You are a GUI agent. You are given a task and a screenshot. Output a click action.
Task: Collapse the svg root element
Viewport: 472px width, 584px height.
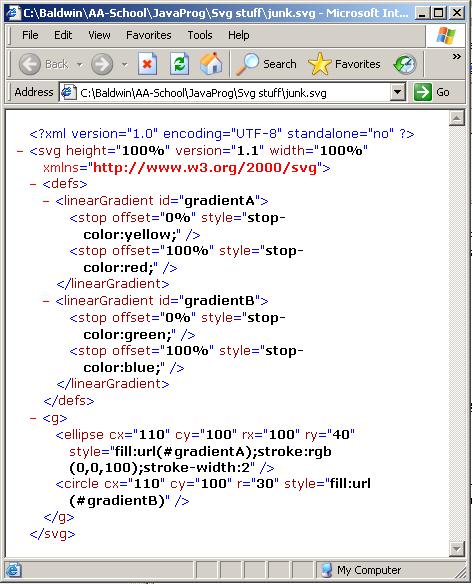20,151
